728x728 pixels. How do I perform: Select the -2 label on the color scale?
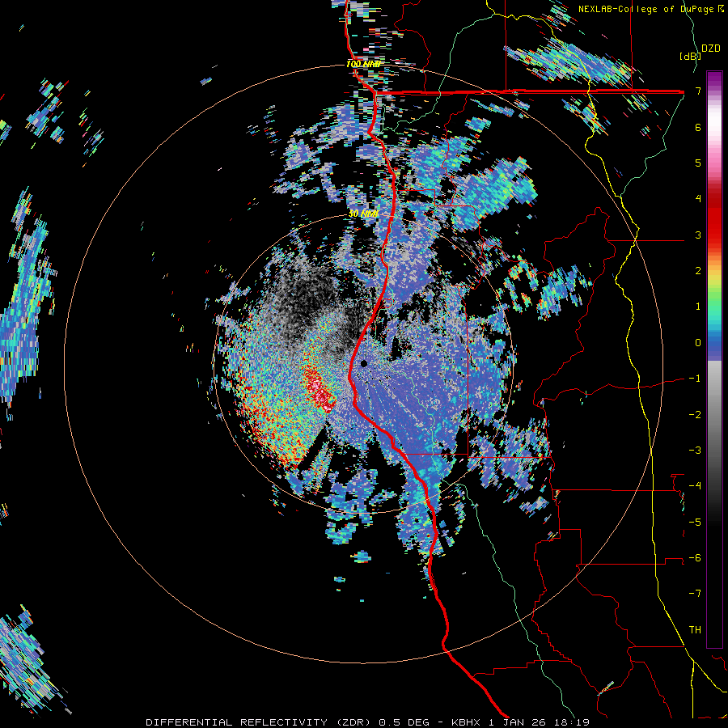point(695,415)
